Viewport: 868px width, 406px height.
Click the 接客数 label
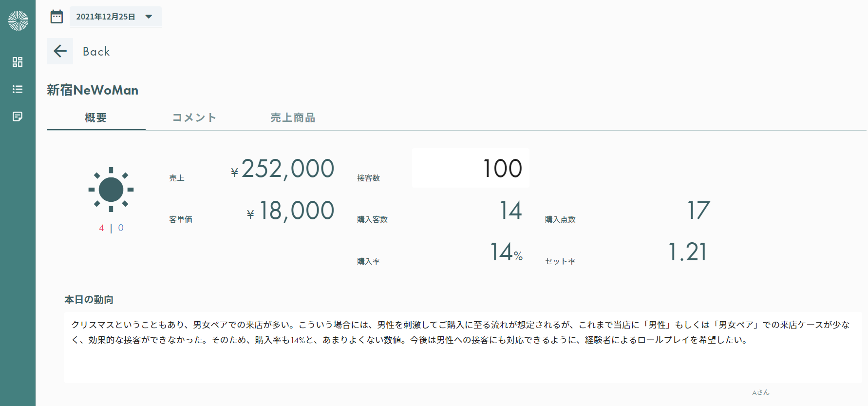(x=369, y=178)
